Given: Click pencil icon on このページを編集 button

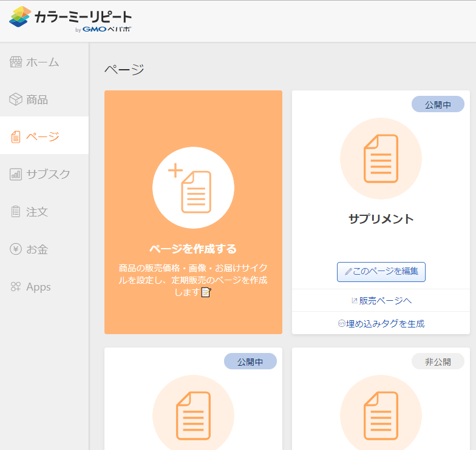Looking at the screenshot, I should pyautogui.click(x=348, y=272).
